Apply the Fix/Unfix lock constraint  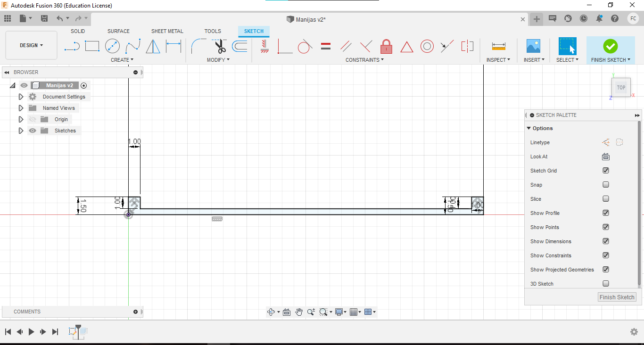click(x=387, y=46)
